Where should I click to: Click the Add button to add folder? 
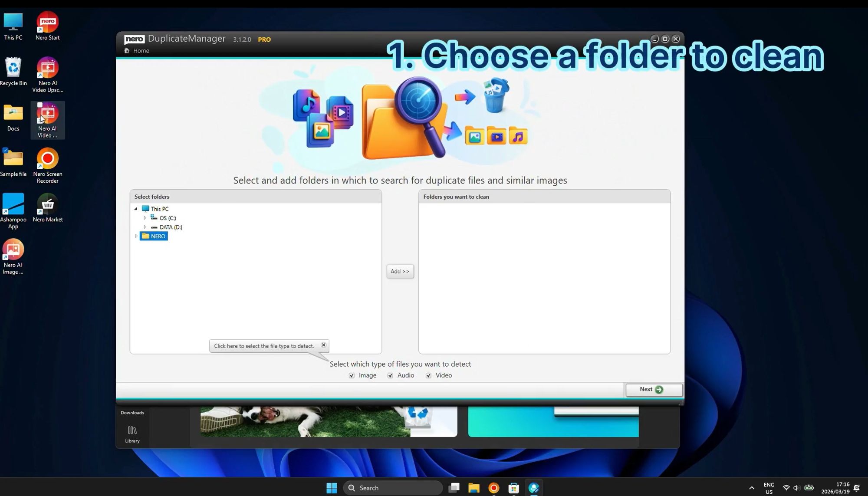pos(399,271)
